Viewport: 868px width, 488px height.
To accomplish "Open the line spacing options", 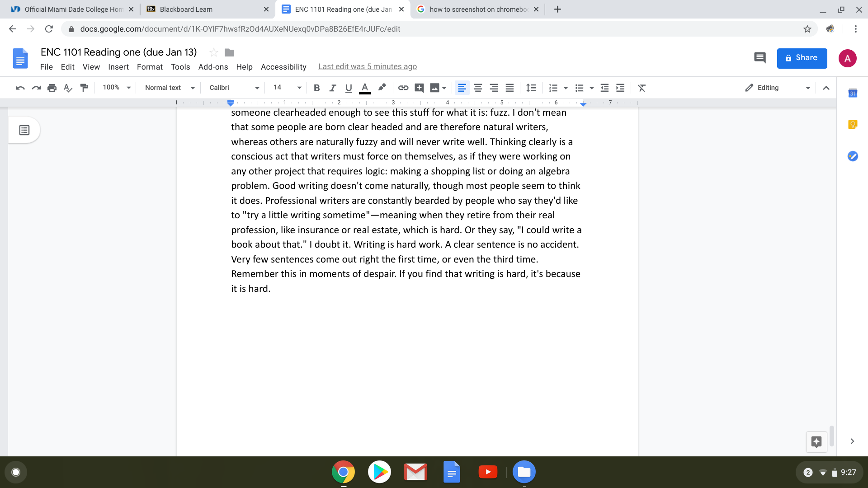I will coord(531,88).
